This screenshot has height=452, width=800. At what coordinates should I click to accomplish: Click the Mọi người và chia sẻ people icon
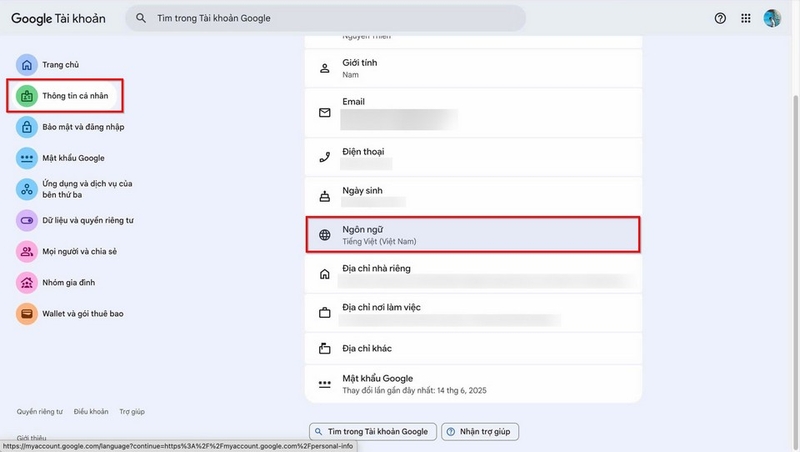[x=27, y=252]
